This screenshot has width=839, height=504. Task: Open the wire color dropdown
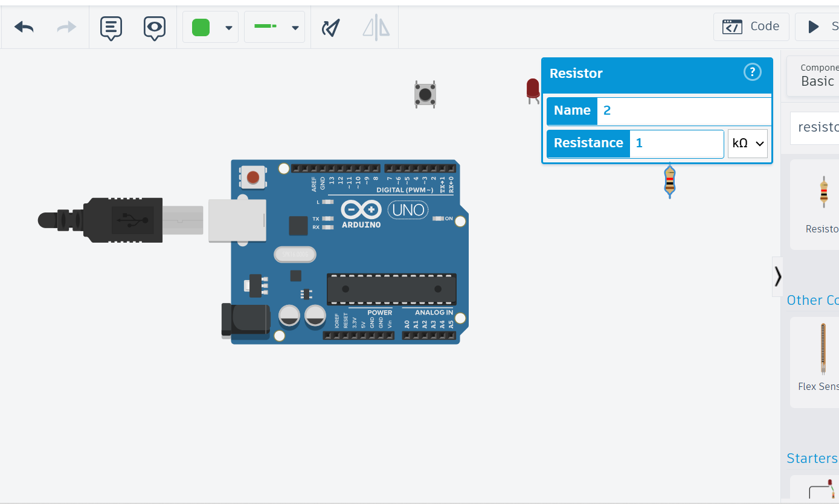(228, 27)
